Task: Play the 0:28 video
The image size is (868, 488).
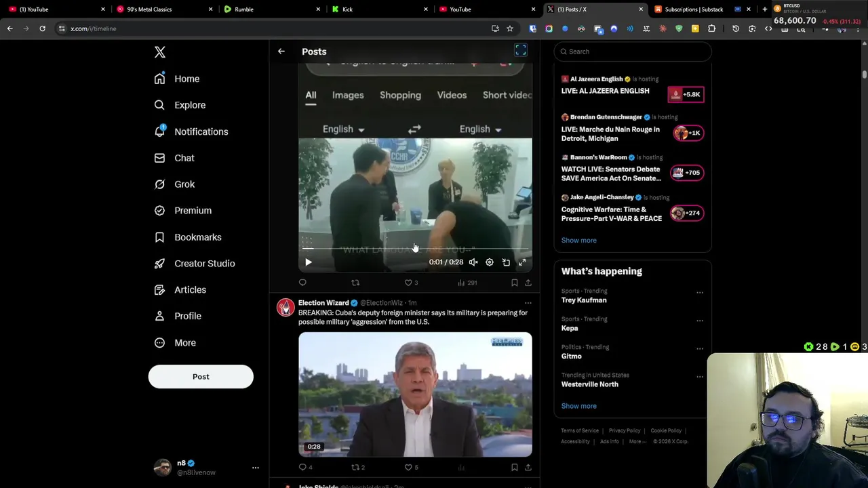Action: click(308, 262)
